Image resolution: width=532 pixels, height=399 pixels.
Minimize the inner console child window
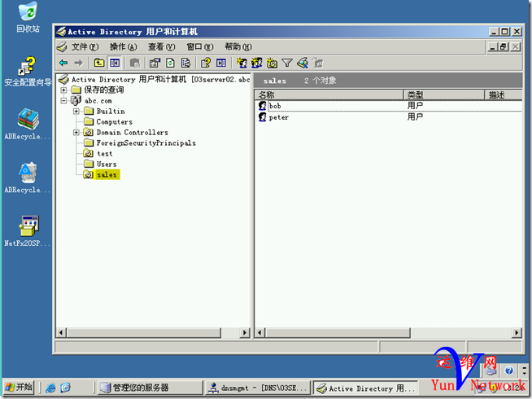pos(493,46)
